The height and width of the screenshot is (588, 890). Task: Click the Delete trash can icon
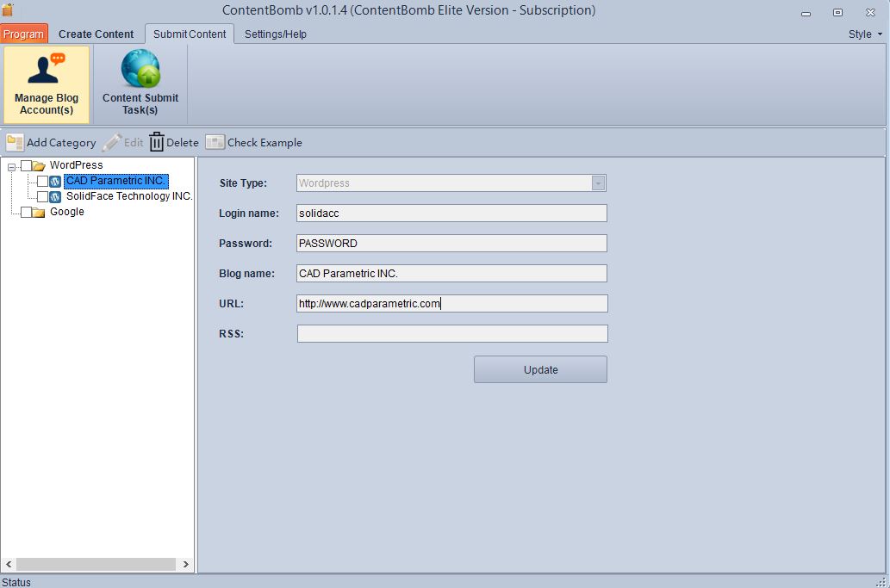pos(156,142)
